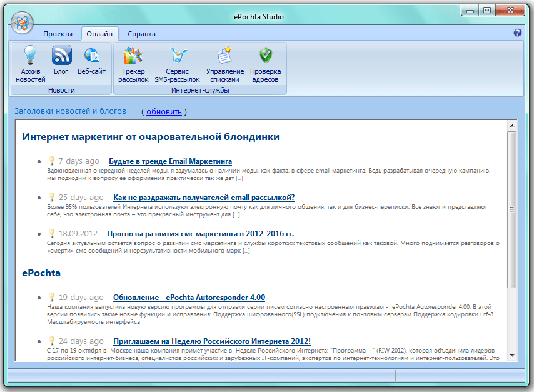This screenshot has height=392, width=534.
Task: Click summary starting 'Наша компания выпустила новую версию'
Action: coord(270,314)
